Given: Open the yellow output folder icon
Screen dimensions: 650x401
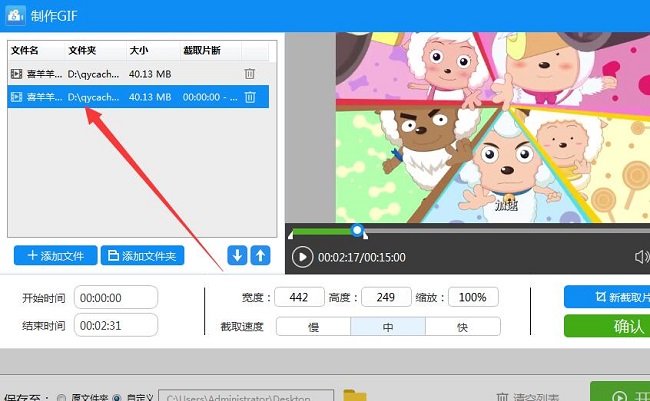Looking at the screenshot, I should pos(353,397).
